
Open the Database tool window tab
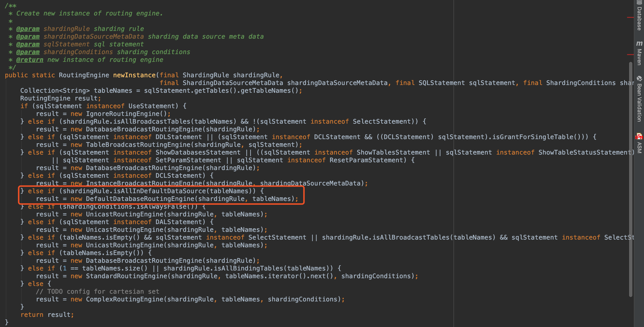639,16
